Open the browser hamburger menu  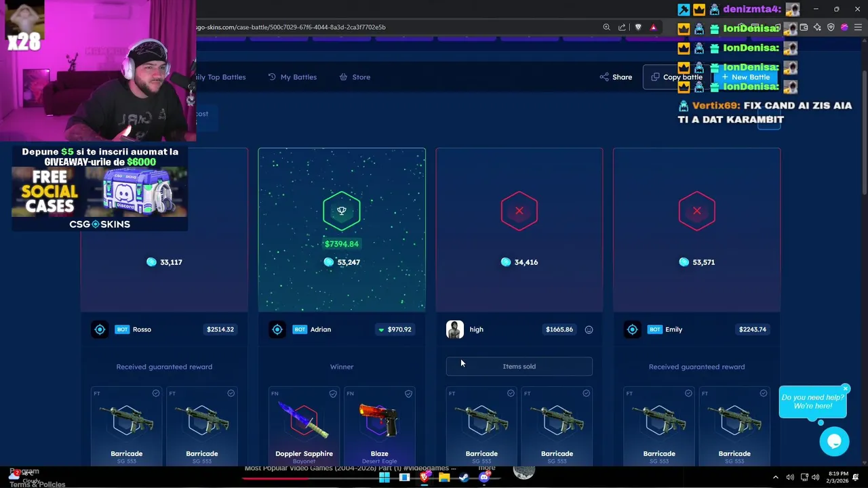click(859, 27)
